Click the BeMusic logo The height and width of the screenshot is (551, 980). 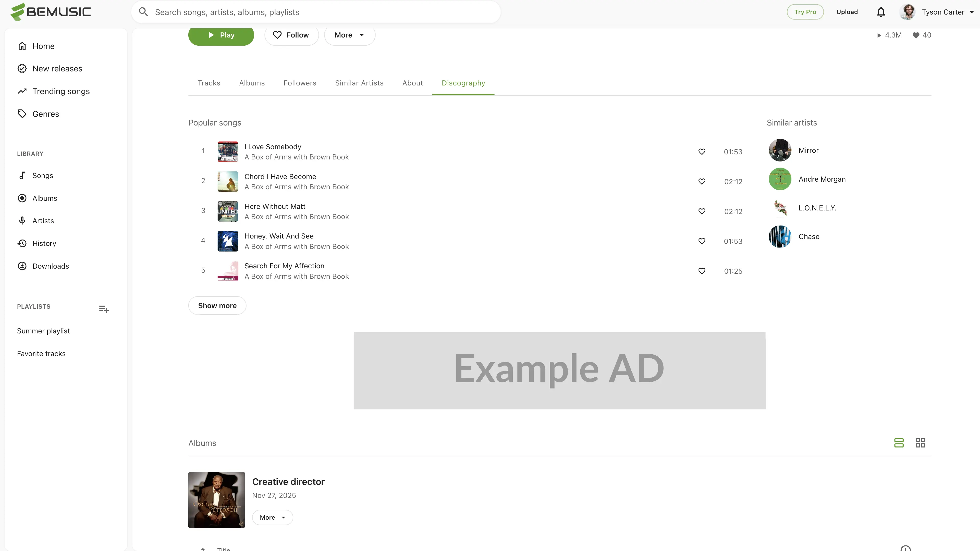tap(51, 12)
